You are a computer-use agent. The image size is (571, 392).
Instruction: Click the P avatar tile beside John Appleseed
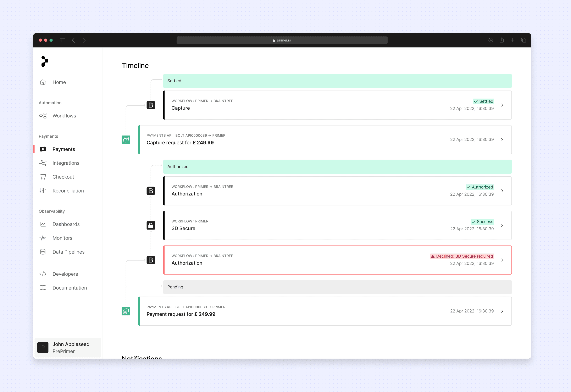click(x=43, y=348)
